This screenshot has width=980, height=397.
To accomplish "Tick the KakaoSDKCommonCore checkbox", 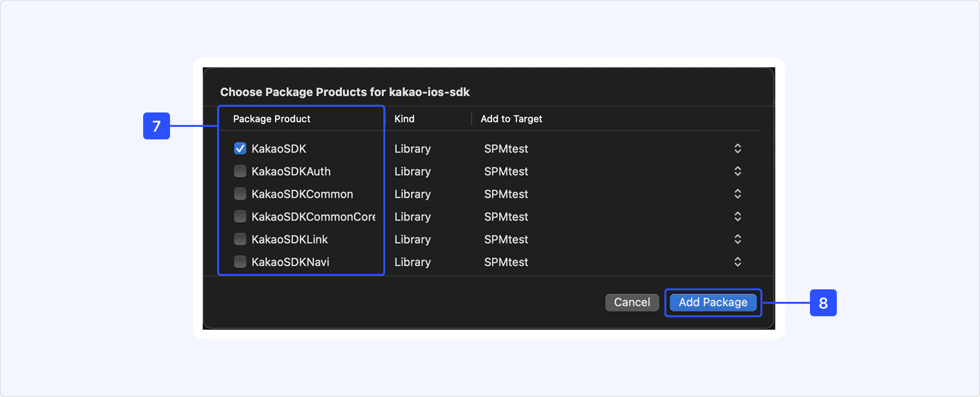I will click(x=240, y=216).
